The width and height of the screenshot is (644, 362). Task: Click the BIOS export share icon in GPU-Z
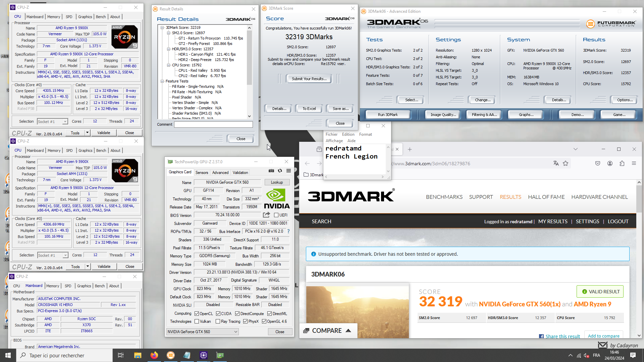[x=266, y=215]
